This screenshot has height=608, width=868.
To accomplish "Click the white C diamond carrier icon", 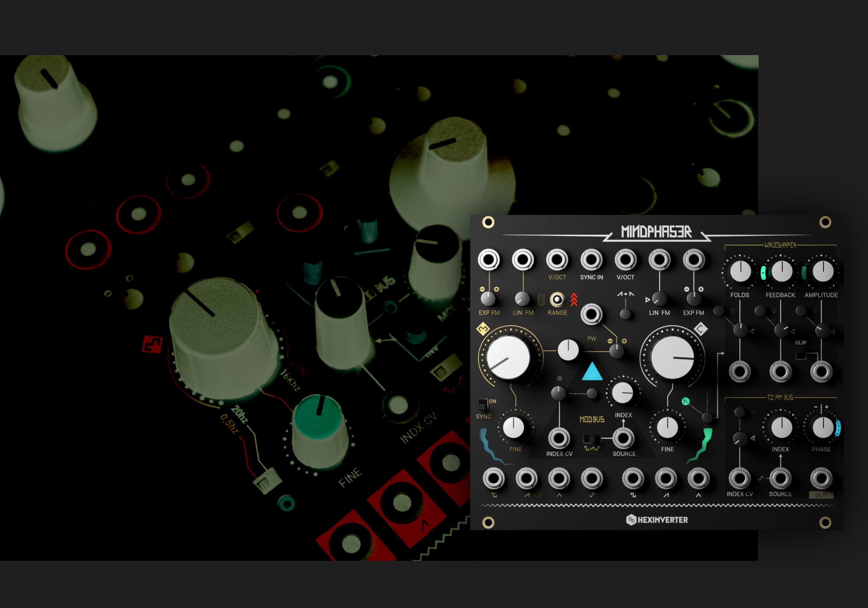I will coord(700,329).
